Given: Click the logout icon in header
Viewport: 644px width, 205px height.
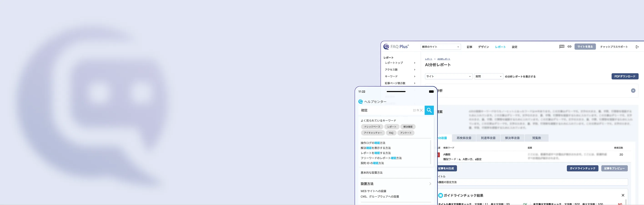Looking at the screenshot, I should click(637, 47).
